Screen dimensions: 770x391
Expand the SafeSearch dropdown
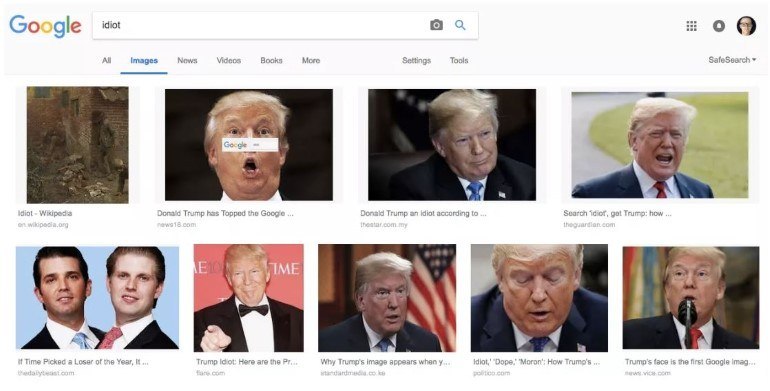[732, 60]
